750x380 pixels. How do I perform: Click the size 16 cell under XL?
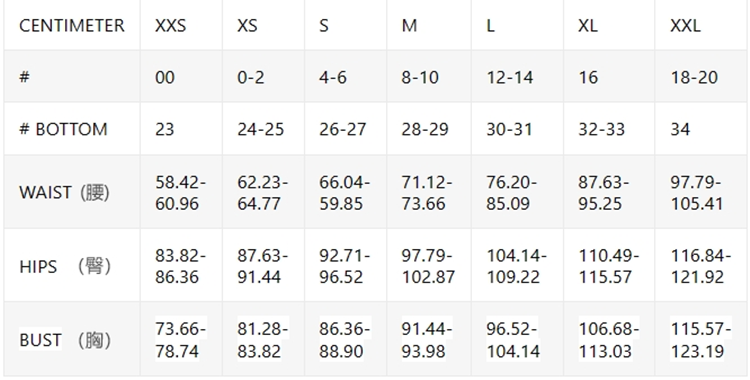tap(588, 78)
